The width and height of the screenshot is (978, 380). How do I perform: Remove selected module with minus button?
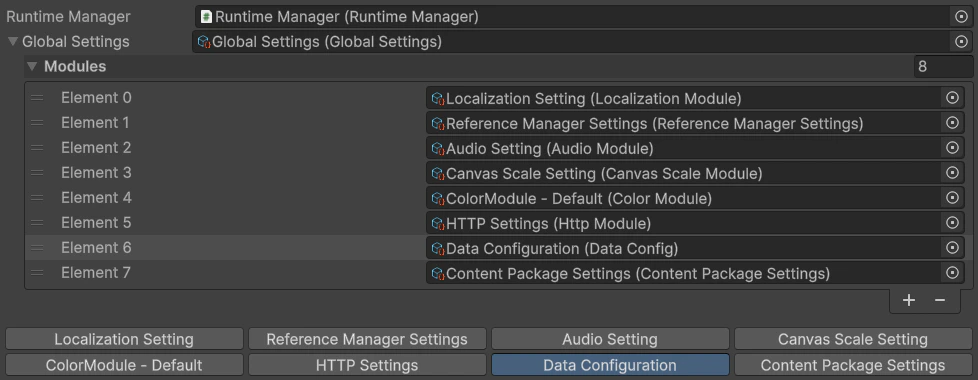(940, 300)
